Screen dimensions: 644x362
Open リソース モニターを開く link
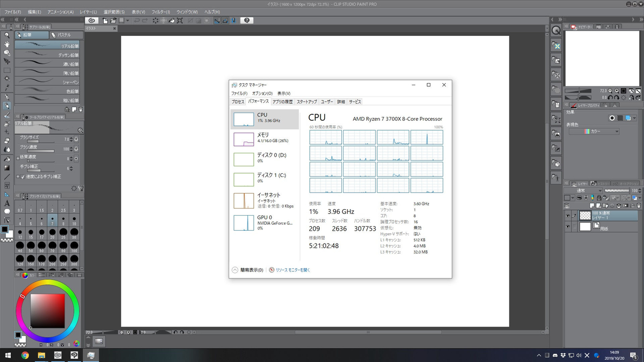pos(293,270)
